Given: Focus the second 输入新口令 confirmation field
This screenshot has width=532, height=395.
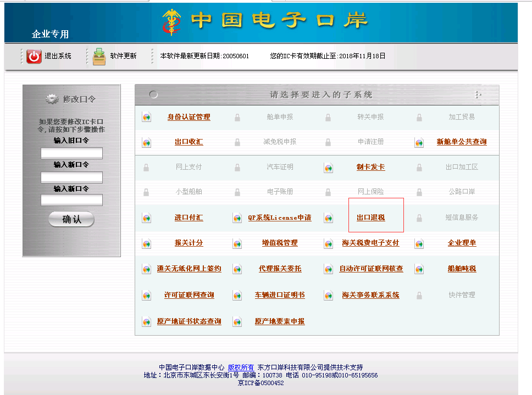Looking at the screenshot, I should click(x=71, y=200).
